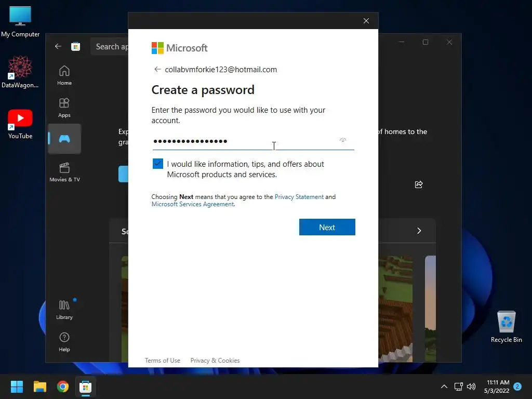Open network status tray icon

(x=458, y=387)
